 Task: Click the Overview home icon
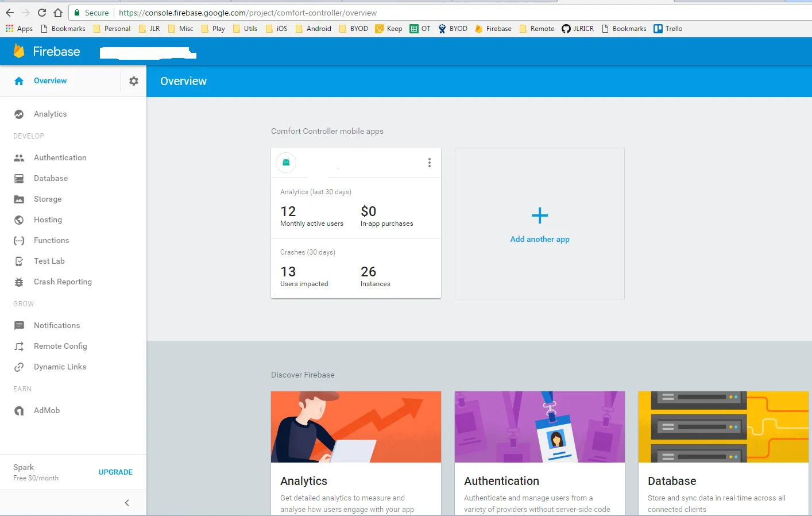[19, 81]
